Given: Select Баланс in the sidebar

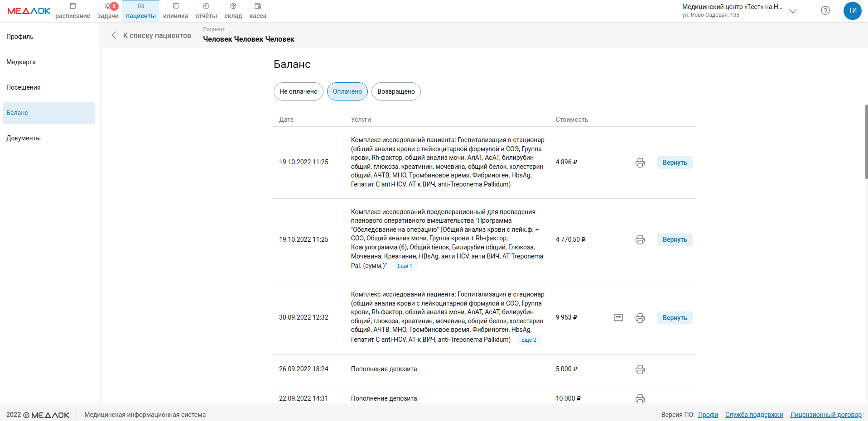Looking at the screenshot, I should point(49,113).
